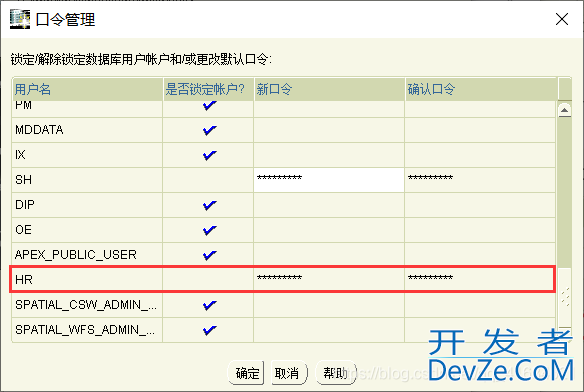Uncheck lock account for OE
Screen dimensions: 584x392
[x=209, y=230]
